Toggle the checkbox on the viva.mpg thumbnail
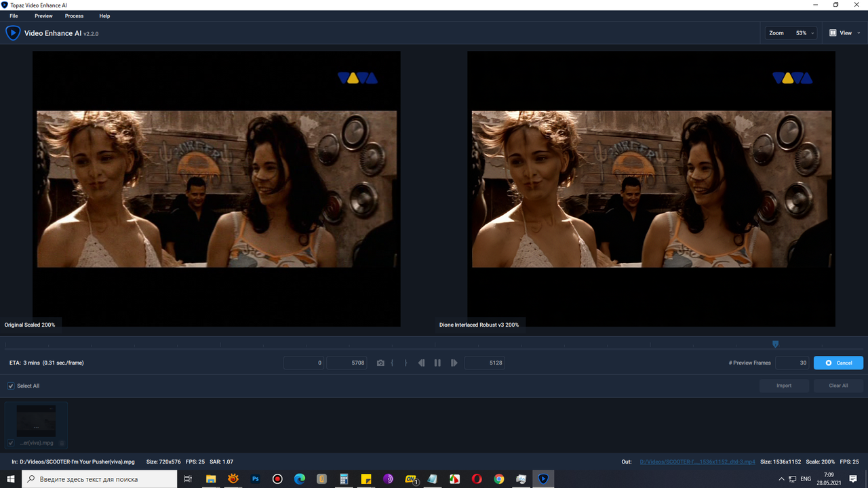This screenshot has height=488, width=868. click(10, 443)
